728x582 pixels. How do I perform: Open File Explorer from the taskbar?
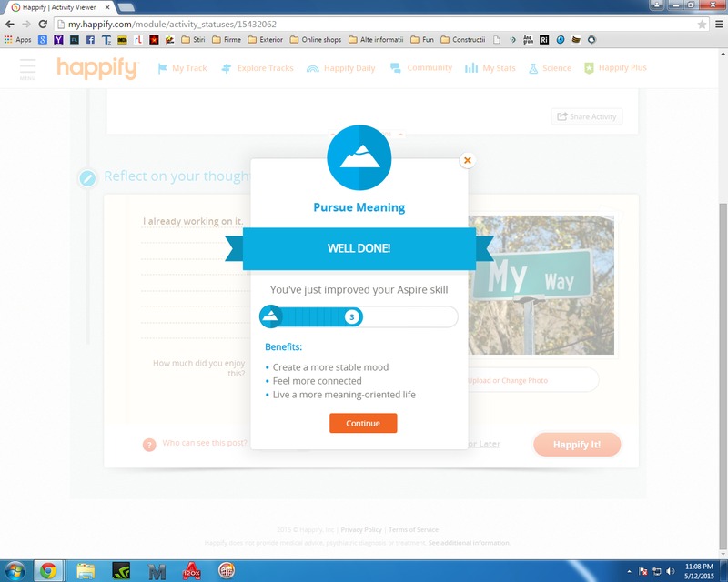click(x=86, y=571)
